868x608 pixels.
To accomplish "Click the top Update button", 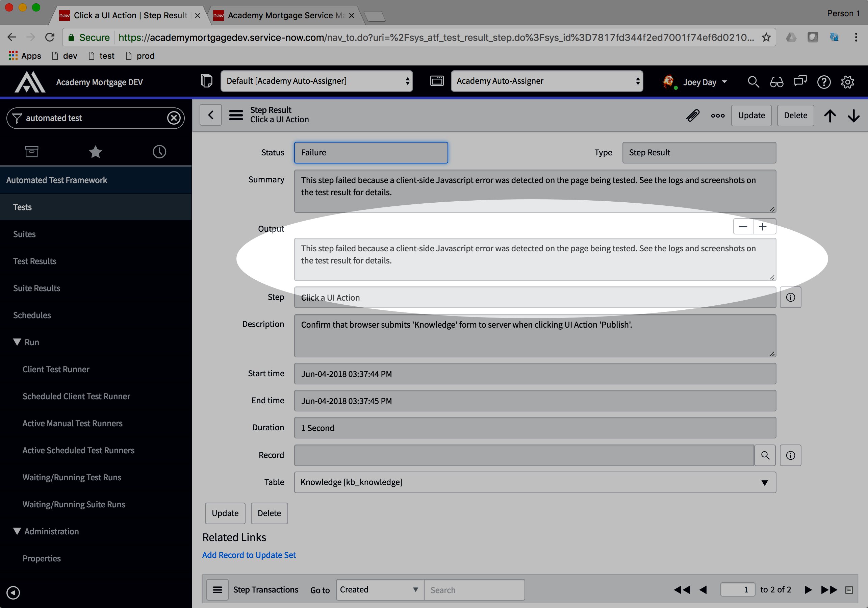I will [751, 115].
